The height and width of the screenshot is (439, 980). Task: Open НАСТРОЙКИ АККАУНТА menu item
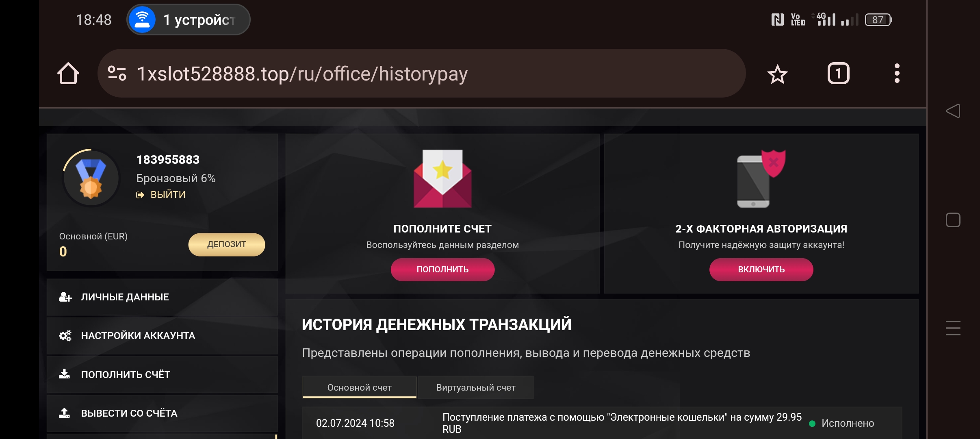tap(162, 336)
